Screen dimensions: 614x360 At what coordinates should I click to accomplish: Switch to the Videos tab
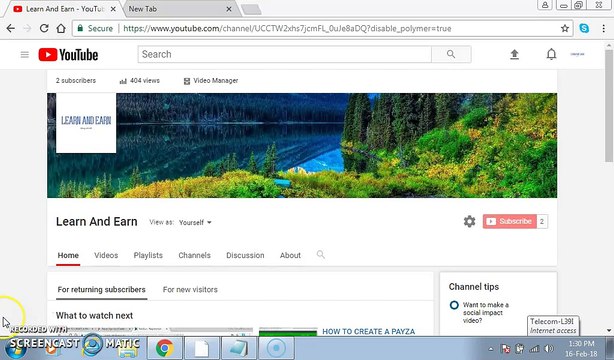click(x=106, y=255)
